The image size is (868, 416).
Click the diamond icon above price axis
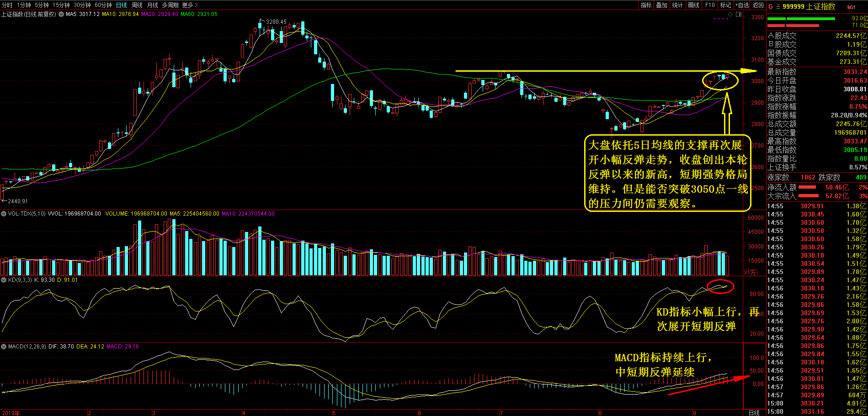click(x=730, y=15)
